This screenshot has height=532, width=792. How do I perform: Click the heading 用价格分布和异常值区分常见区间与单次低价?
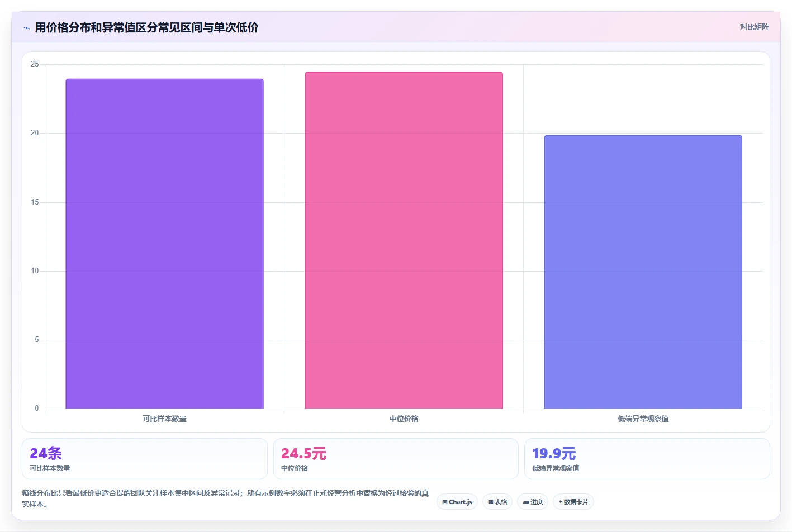click(x=146, y=27)
